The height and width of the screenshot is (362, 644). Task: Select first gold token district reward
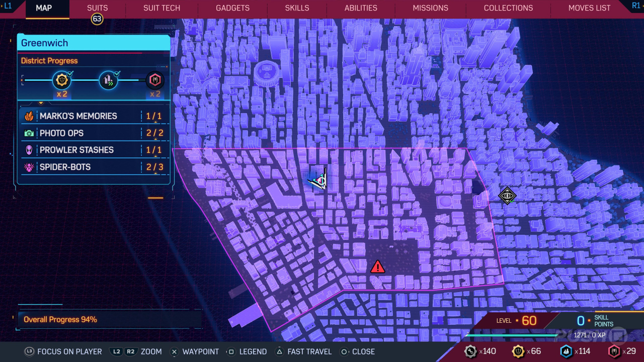pyautogui.click(x=62, y=79)
